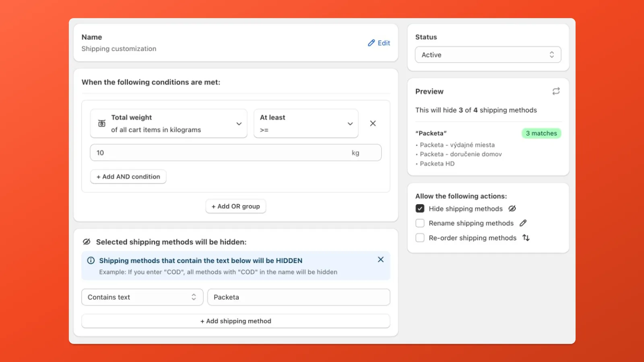
Task: Click Add OR group
Action: [235, 206]
